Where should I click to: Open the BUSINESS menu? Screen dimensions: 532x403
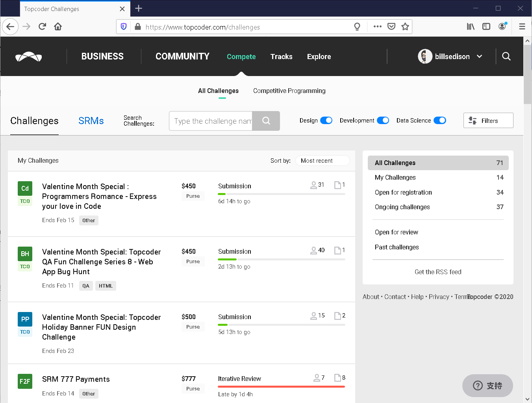[102, 56]
